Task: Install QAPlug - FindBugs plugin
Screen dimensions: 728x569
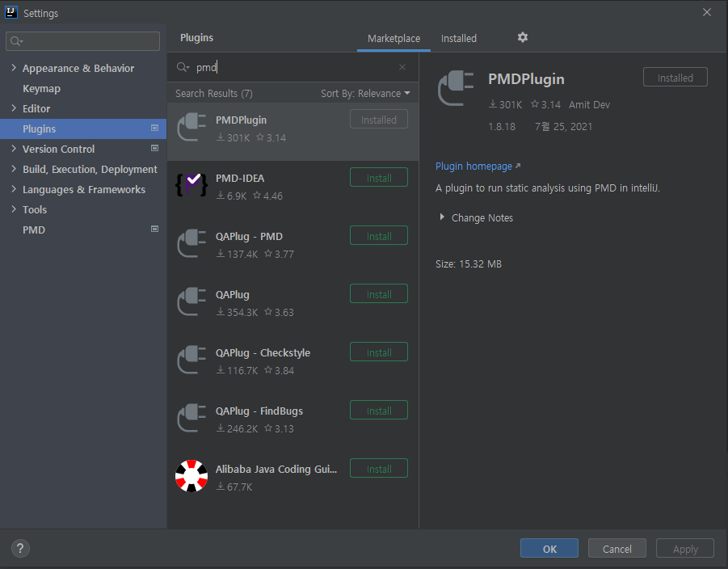Action: 379,411
